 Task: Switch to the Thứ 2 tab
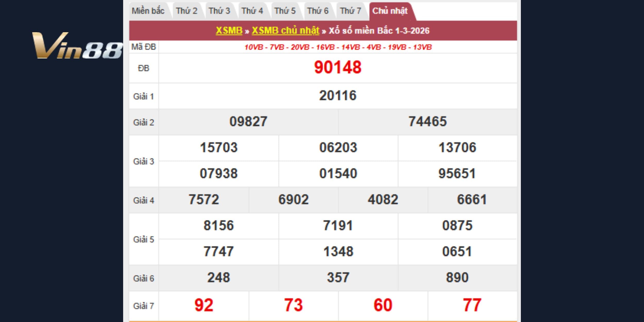tap(187, 11)
